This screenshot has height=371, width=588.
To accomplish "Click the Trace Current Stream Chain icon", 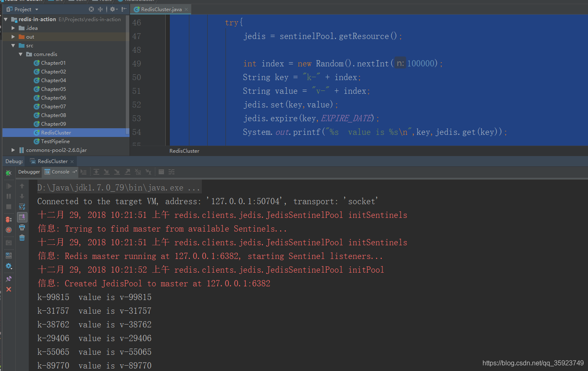I will pyautogui.click(x=171, y=172).
